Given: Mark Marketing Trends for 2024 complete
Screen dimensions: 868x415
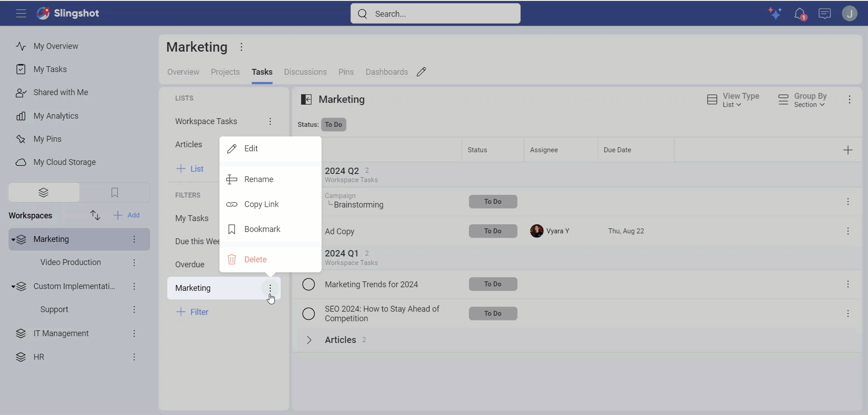Looking at the screenshot, I should pyautogui.click(x=308, y=285).
